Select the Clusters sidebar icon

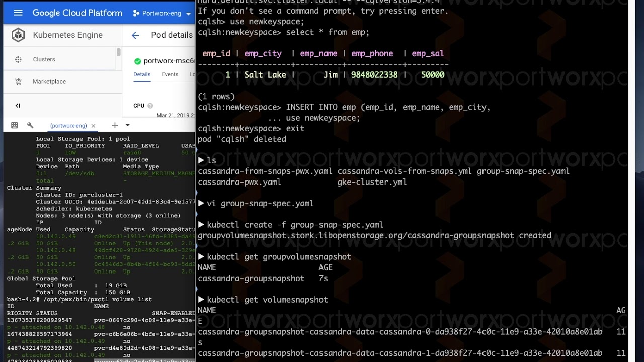pos(18,59)
